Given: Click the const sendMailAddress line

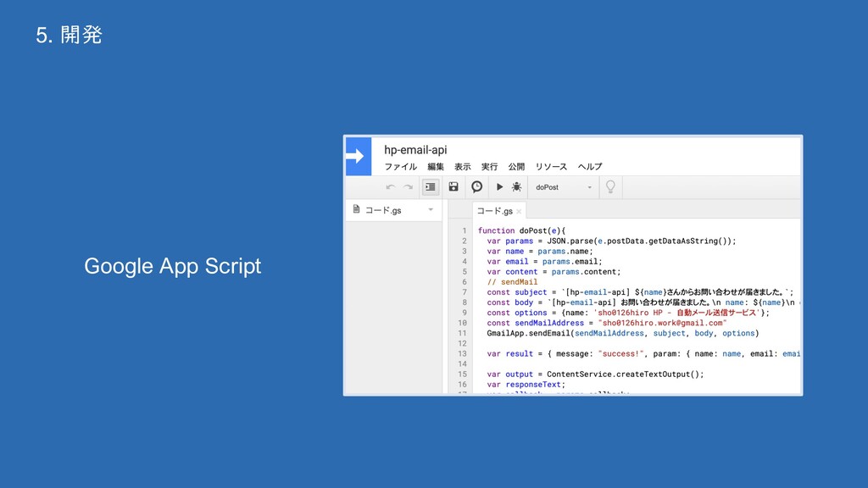Looking at the screenshot, I should [x=607, y=323].
